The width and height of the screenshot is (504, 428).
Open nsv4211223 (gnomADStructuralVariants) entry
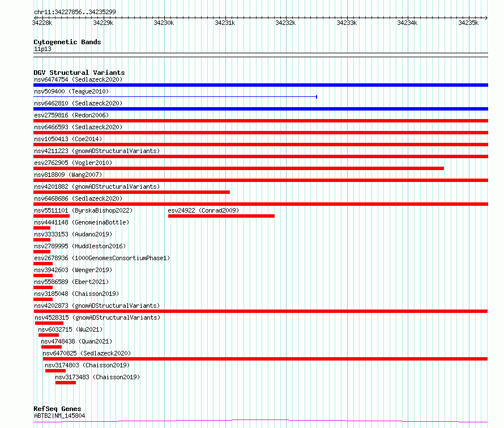tap(97, 151)
